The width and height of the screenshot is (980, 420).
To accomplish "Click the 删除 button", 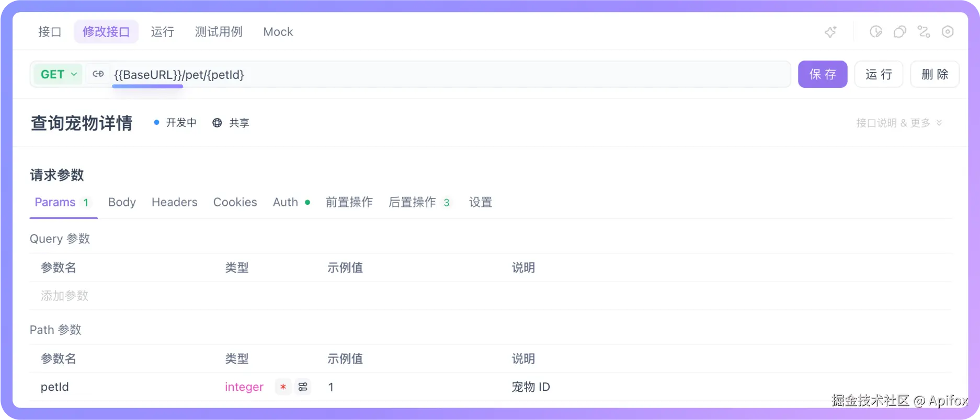I will (935, 74).
